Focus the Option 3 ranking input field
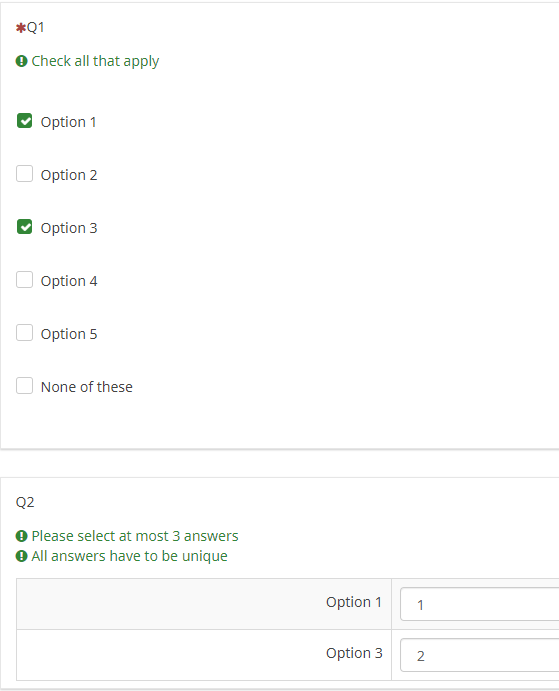 [x=480, y=655]
